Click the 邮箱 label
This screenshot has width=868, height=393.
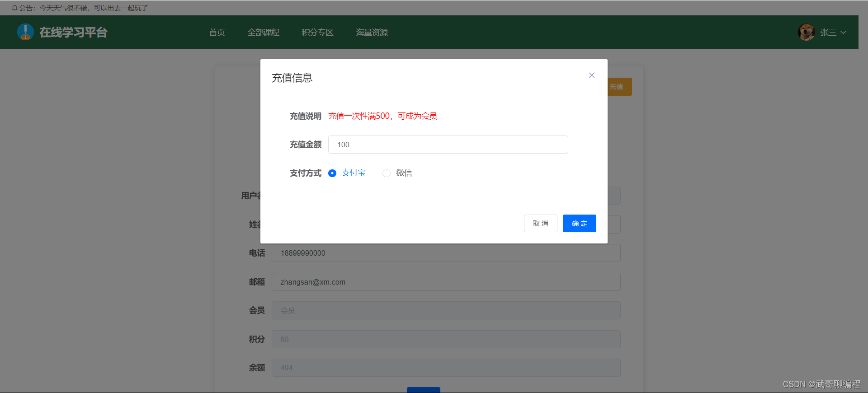point(257,282)
